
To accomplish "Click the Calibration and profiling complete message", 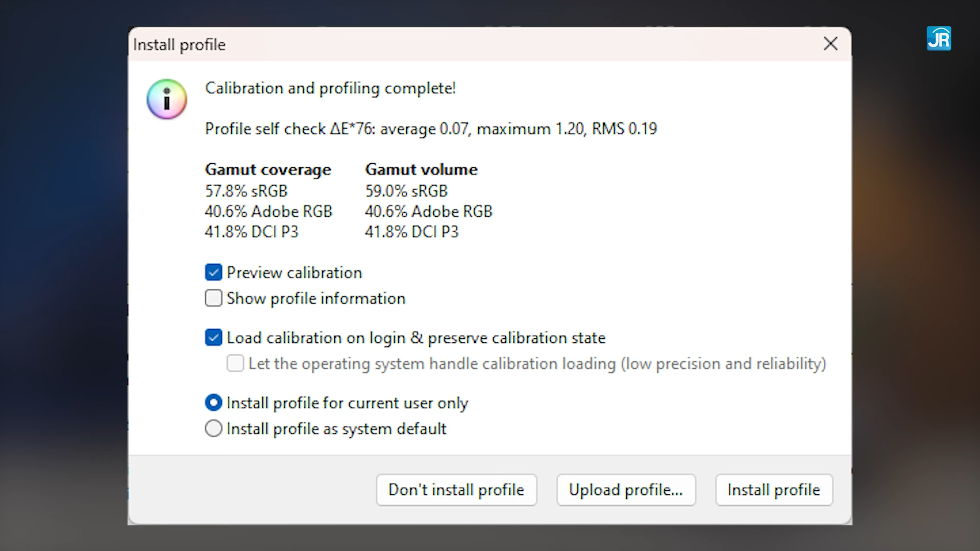I will point(330,88).
